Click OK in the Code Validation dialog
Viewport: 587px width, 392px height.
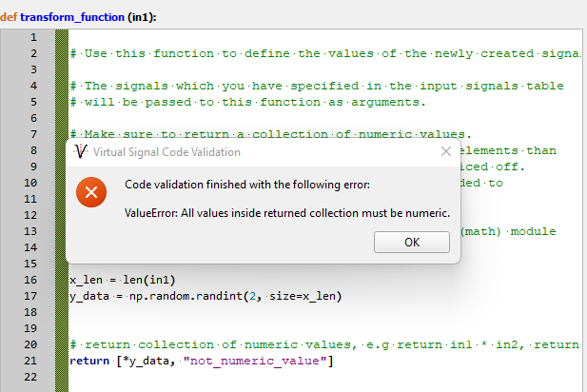click(411, 242)
